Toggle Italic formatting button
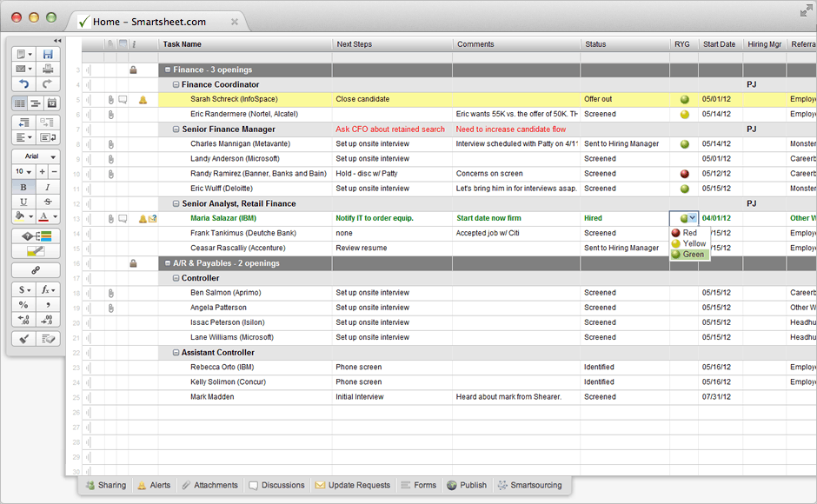This screenshot has height=504, width=817. coord(47,187)
